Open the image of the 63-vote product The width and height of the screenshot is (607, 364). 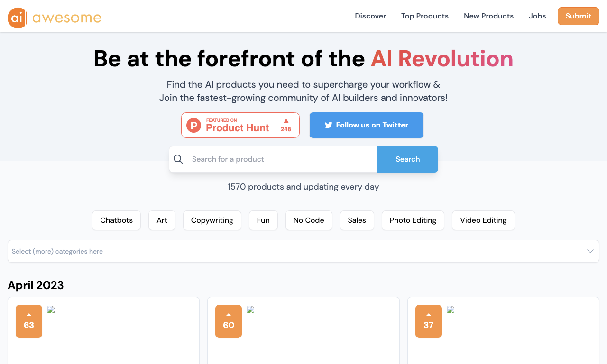point(119,310)
